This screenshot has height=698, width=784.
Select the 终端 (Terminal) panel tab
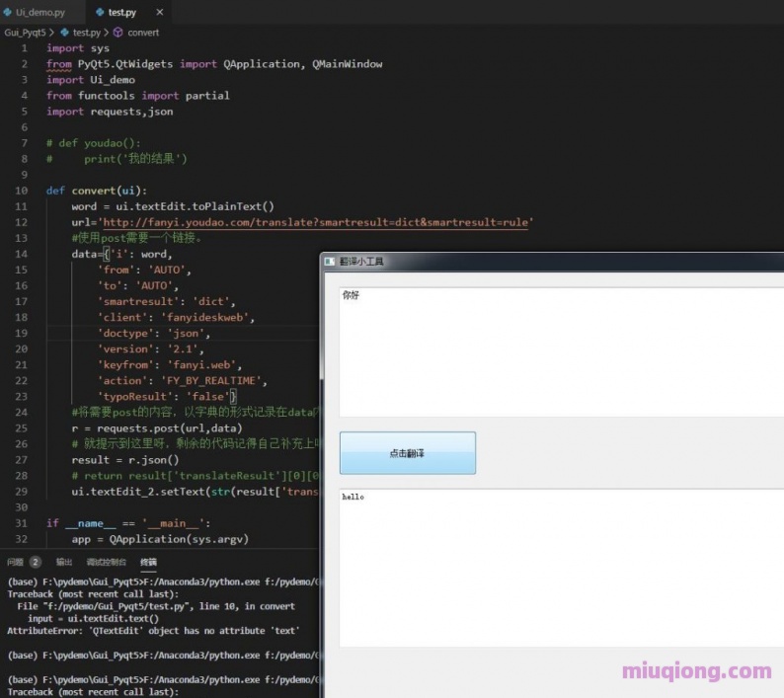(148, 562)
